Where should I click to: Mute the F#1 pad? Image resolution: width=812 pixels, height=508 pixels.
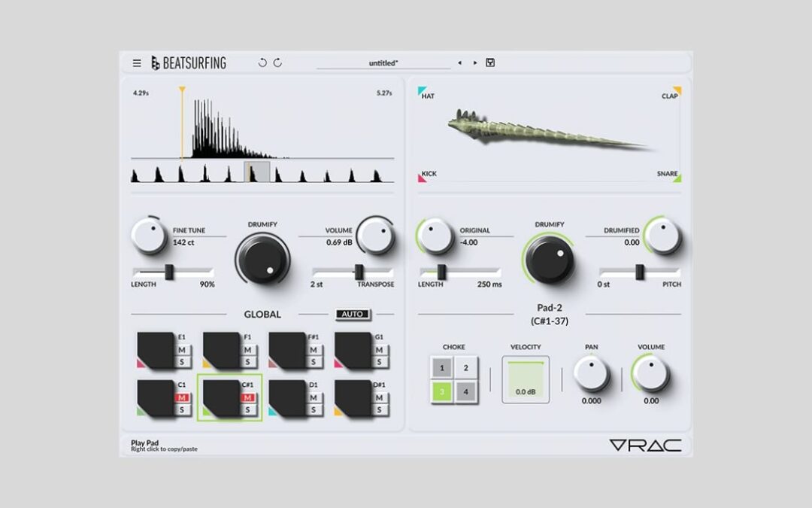[314, 350]
